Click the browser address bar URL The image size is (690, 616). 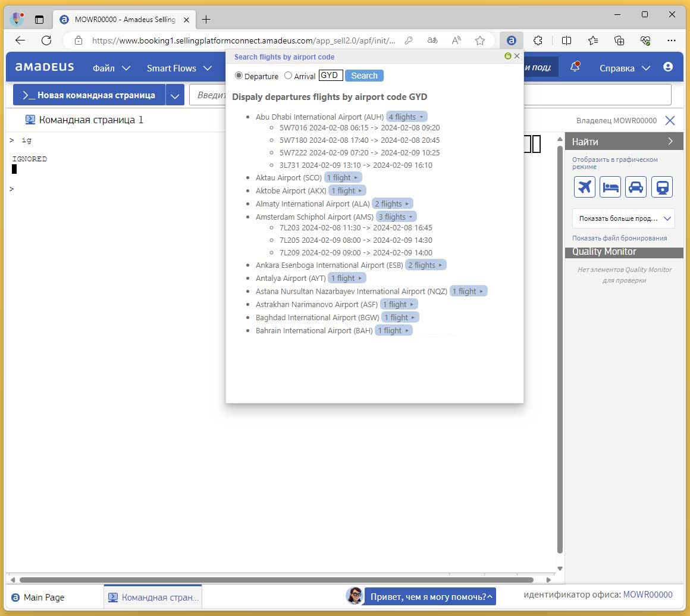[x=243, y=40]
